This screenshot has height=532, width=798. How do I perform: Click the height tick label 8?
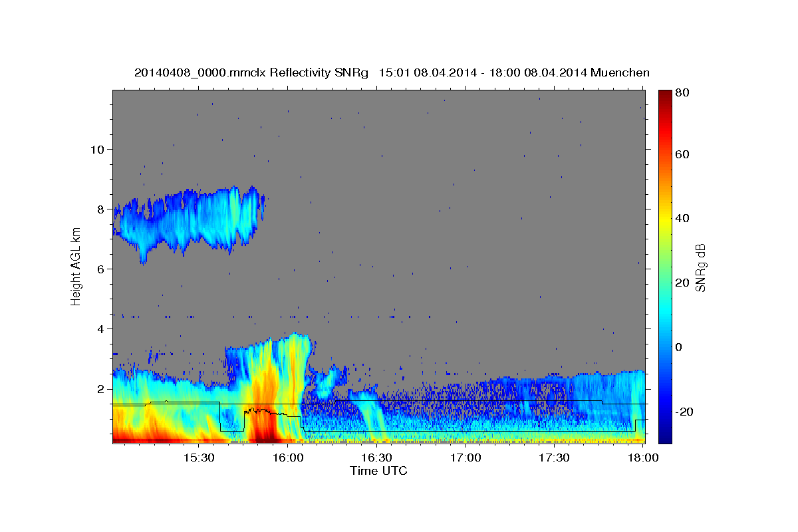[101, 209]
